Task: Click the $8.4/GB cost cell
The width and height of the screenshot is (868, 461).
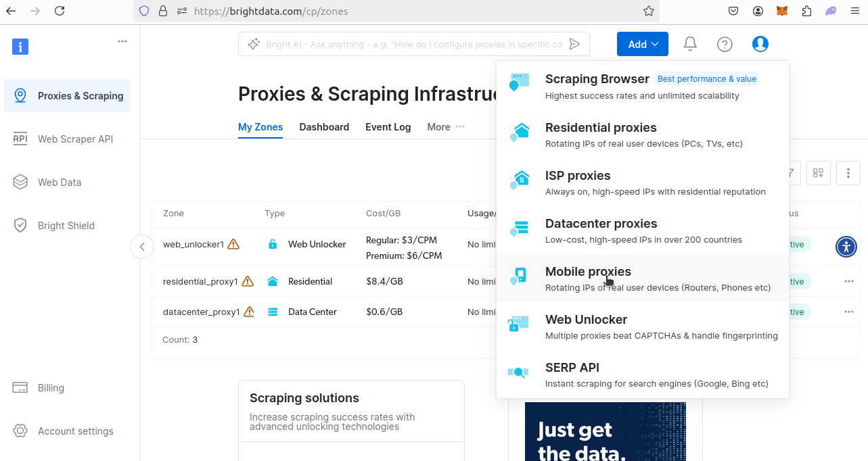Action: [x=384, y=281]
